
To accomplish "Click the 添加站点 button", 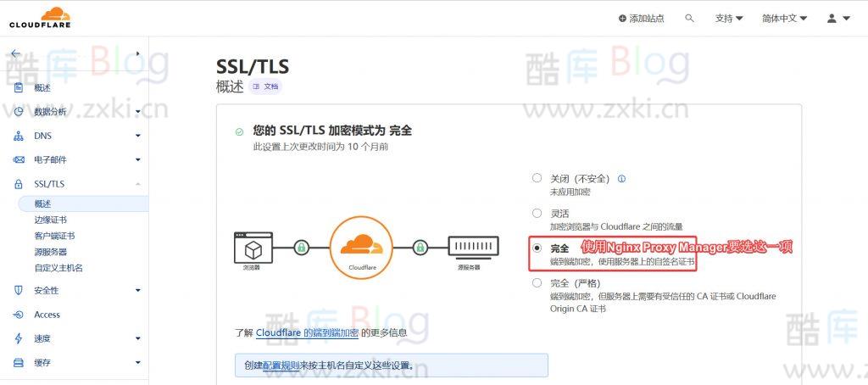I will (641, 19).
